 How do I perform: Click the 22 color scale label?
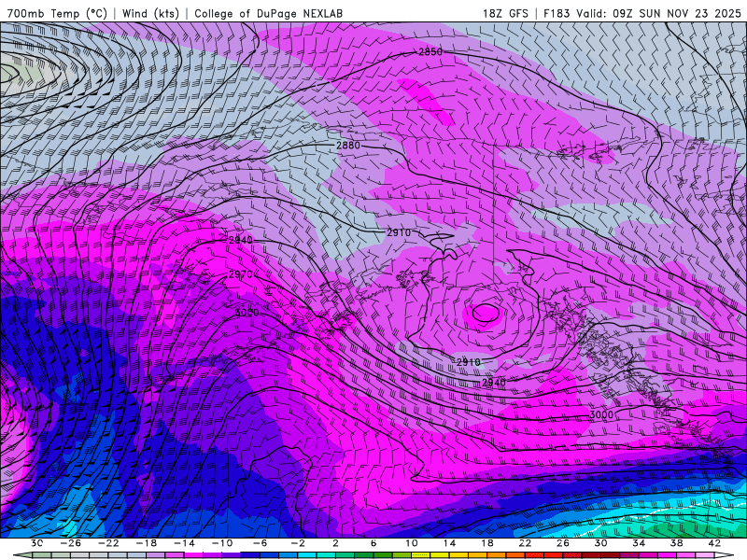525,543
